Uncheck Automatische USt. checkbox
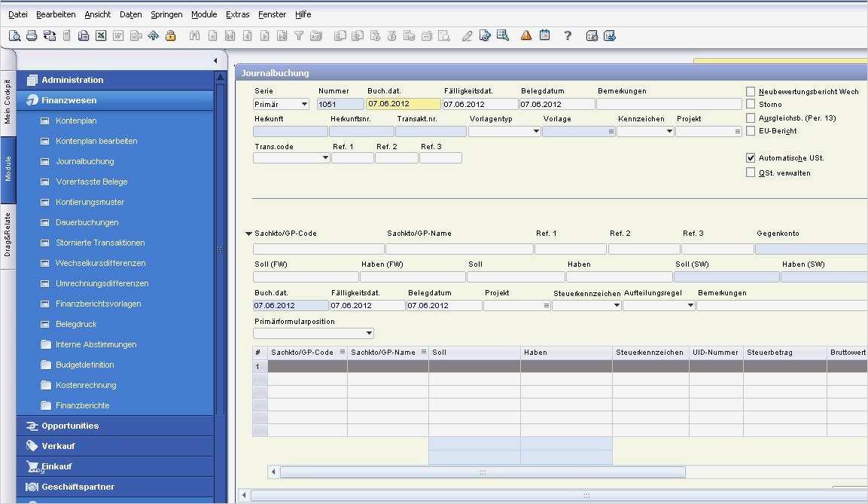This screenshot has height=504, width=868. pyautogui.click(x=751, y=158)
